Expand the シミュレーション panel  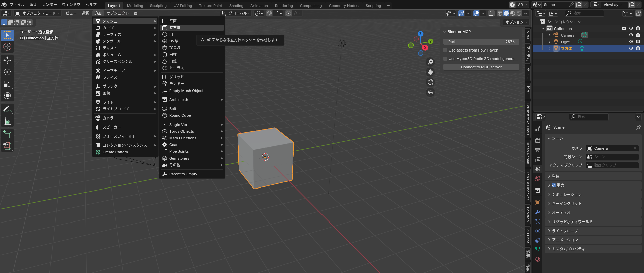tap(594, 195)
